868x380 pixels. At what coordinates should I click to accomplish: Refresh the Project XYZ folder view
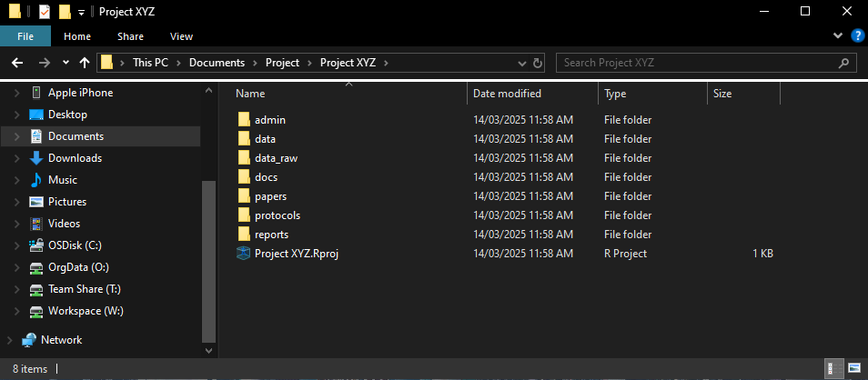(x=537, y=63)
